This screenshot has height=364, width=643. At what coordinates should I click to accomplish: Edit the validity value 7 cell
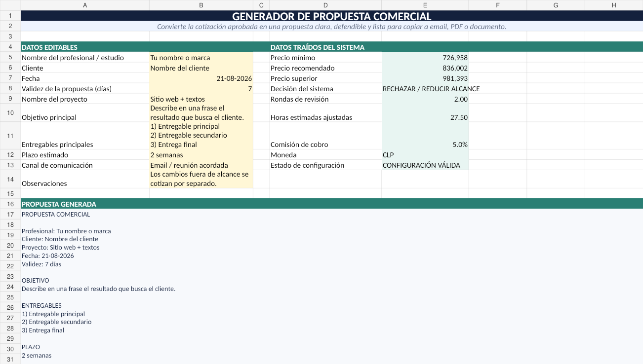click(201, 89)
